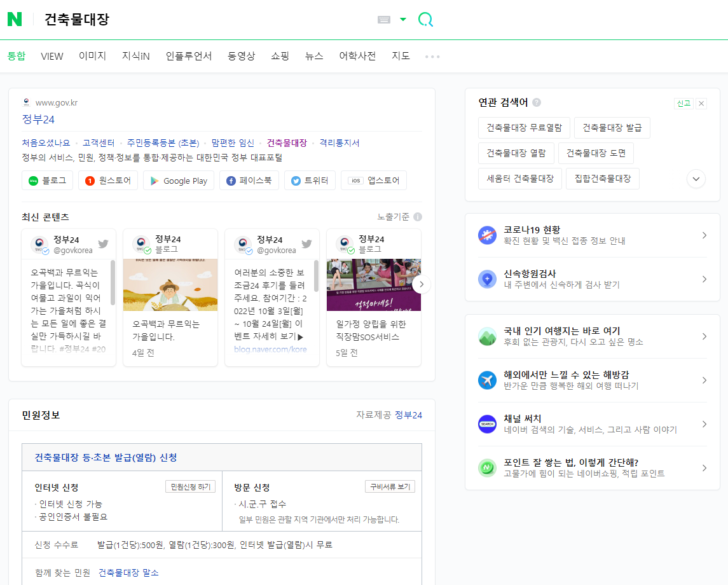The height and width of the screenshot is (585, 728).
Task: Focus the search box containing 건축물대장
Action: click(x=204, y=20)
